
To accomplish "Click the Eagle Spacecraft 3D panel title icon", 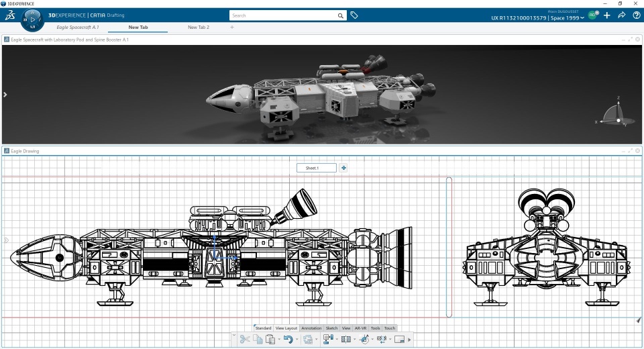I will tap(6, 40).
